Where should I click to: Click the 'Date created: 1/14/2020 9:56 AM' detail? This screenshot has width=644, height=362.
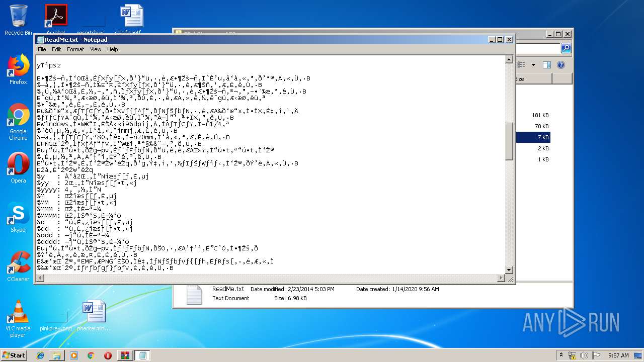(397, 289)
